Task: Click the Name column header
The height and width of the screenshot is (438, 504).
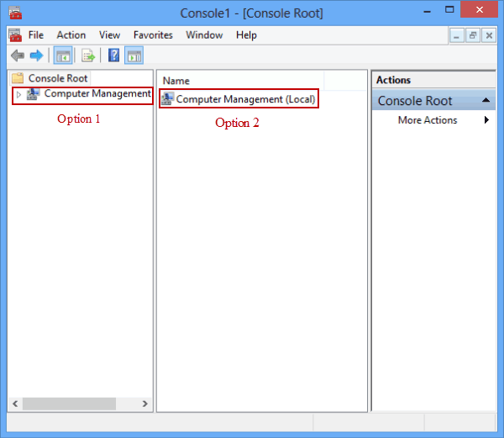Action: [x=240, y=81]
